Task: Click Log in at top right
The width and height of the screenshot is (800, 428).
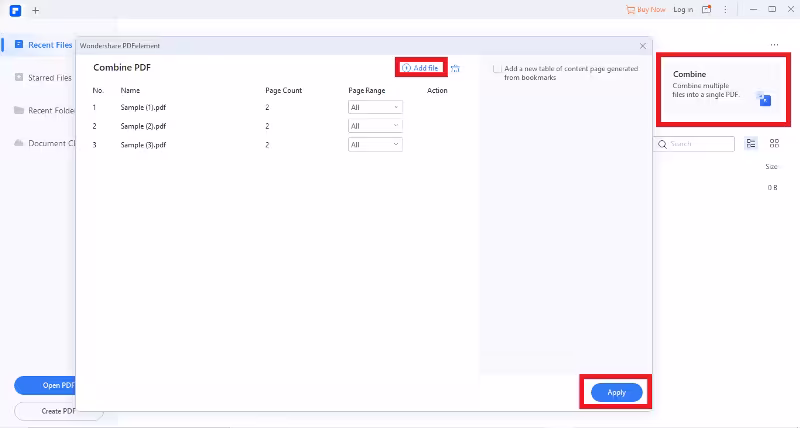Action: pyautogui.click(x=683, y=9)
